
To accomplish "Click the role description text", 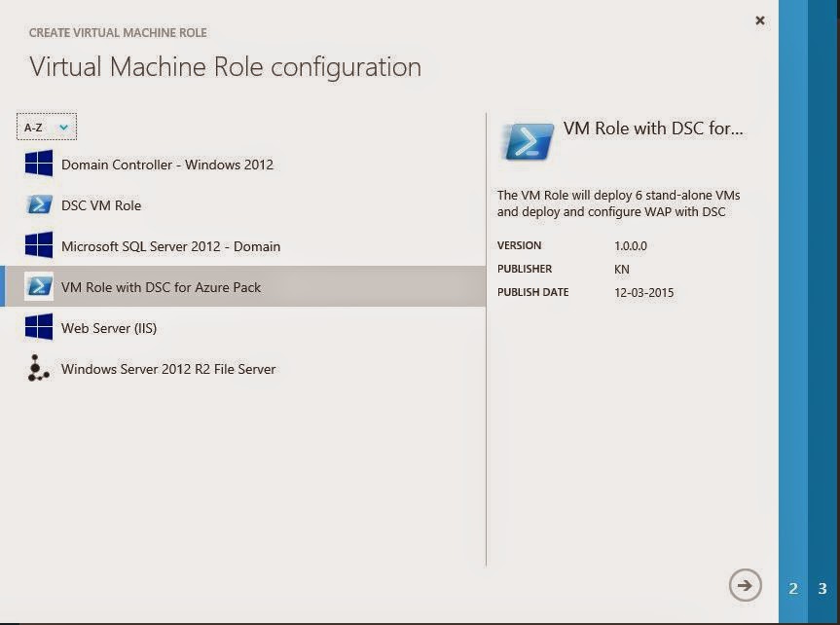I will click(618, 203).
